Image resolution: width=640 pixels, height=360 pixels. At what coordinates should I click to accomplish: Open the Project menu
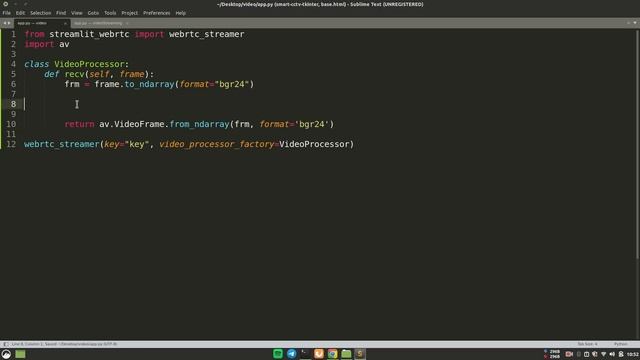(x=129, y=13)
